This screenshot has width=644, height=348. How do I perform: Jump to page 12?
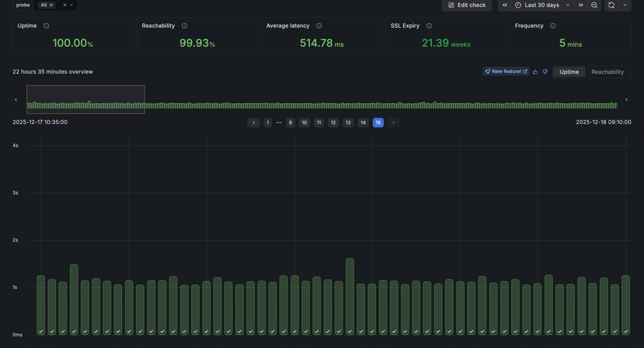333,123
